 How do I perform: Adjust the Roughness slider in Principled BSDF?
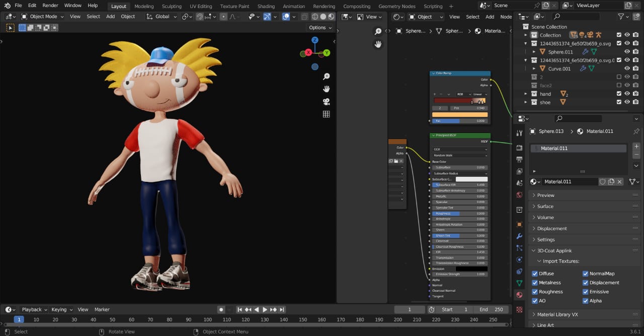[459, 214]
